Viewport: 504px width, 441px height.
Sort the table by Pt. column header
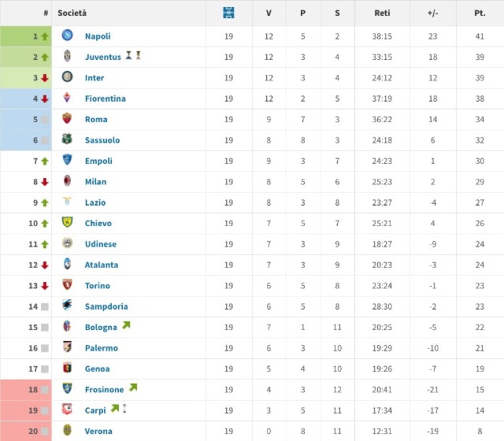480,13
